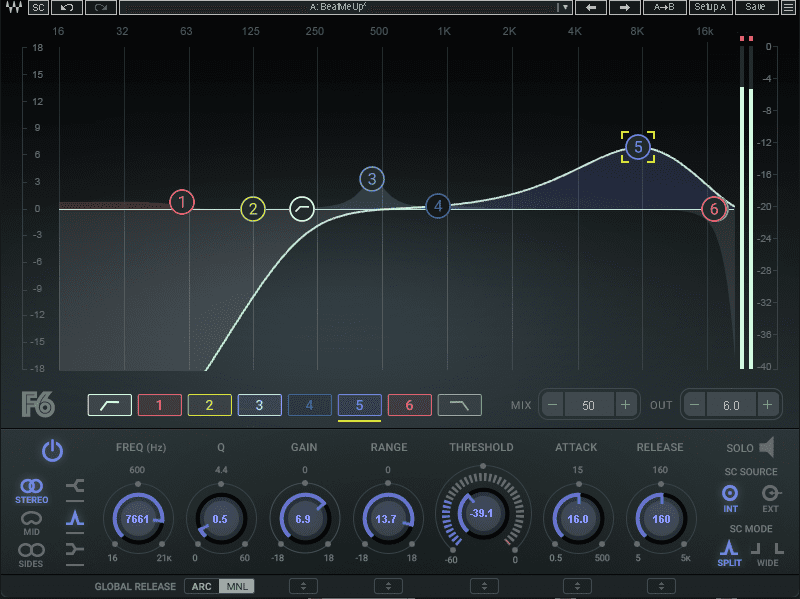Viewport: 800px width, 599px height.
Task: Click the F6 plugin logo
Action: click(38, 405)
